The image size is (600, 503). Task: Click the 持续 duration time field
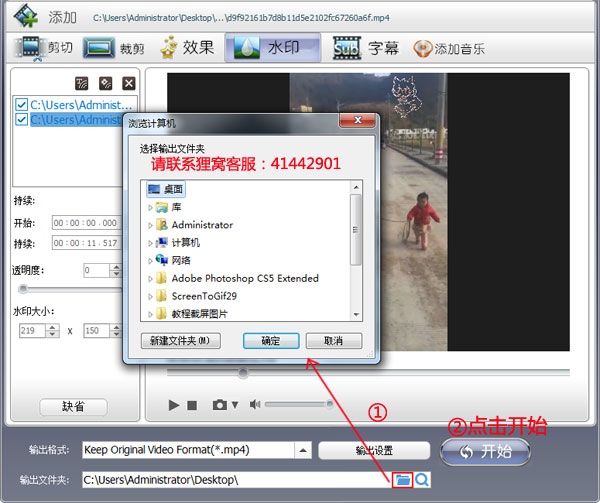pyautogui.click(x=86, y=243)
